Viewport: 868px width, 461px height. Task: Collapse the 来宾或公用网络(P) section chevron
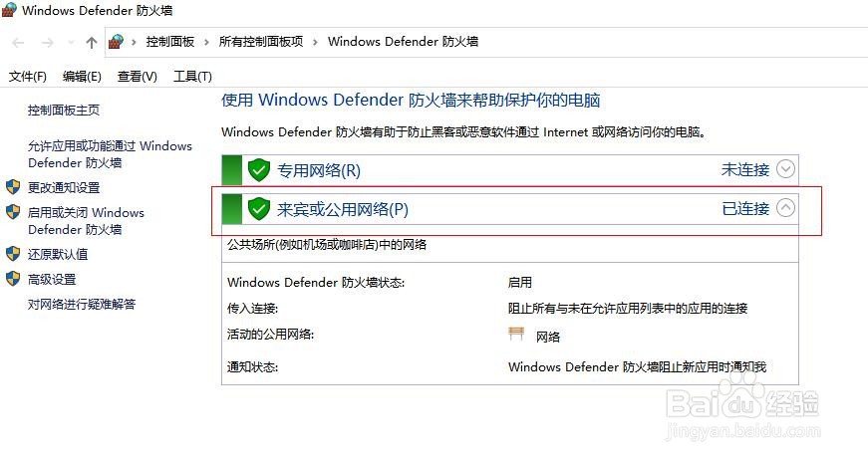click(x=785, y=208)
